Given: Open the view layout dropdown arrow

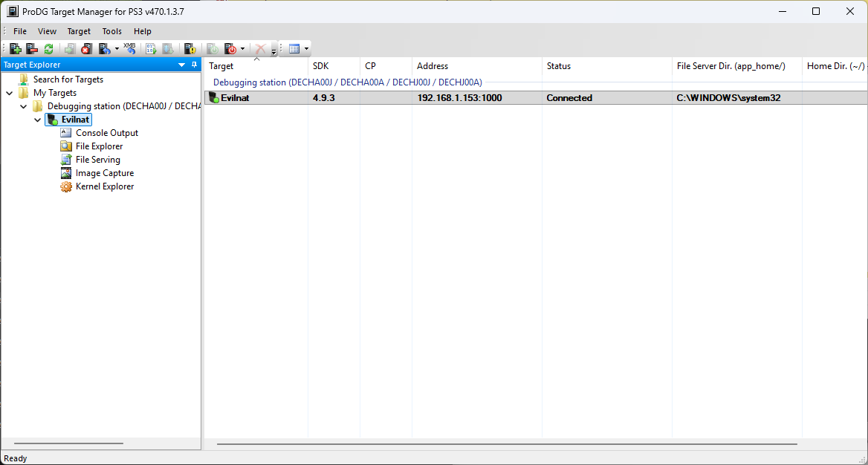Looking at the screenshot, I should click(306, 49).
